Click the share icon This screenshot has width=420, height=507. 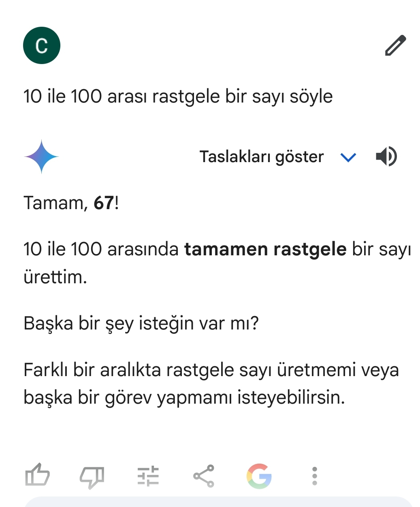tap(204, 476)
